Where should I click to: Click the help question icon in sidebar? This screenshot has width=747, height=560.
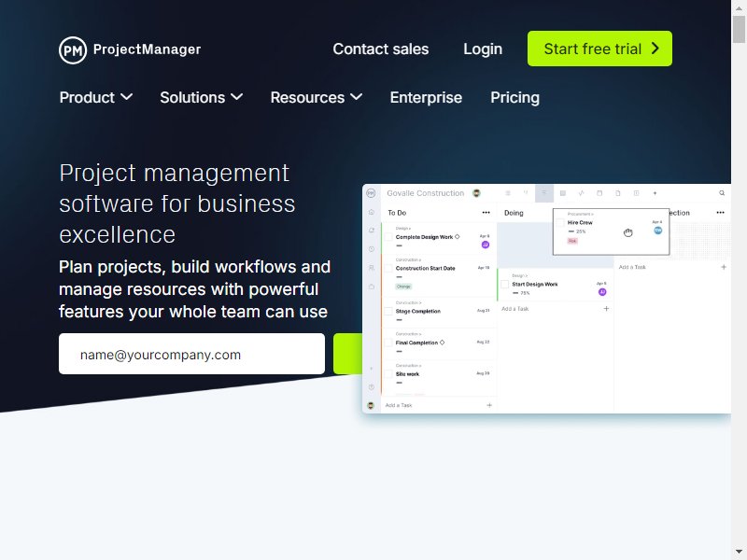[x=372, y=387]
